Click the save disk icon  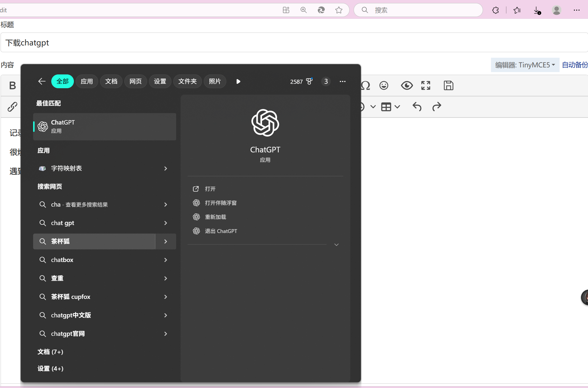pos(448,86)
